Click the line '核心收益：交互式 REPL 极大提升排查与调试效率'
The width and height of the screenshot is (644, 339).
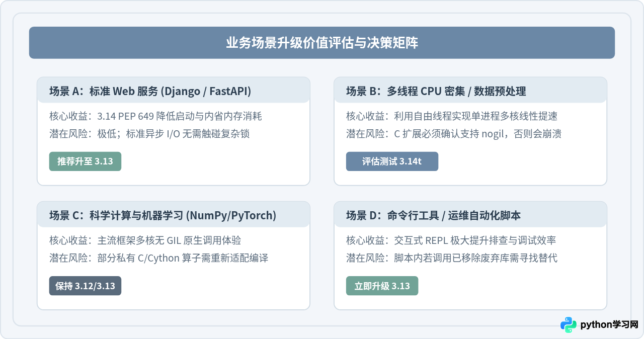pyautogui.click(x=451, y=240)
